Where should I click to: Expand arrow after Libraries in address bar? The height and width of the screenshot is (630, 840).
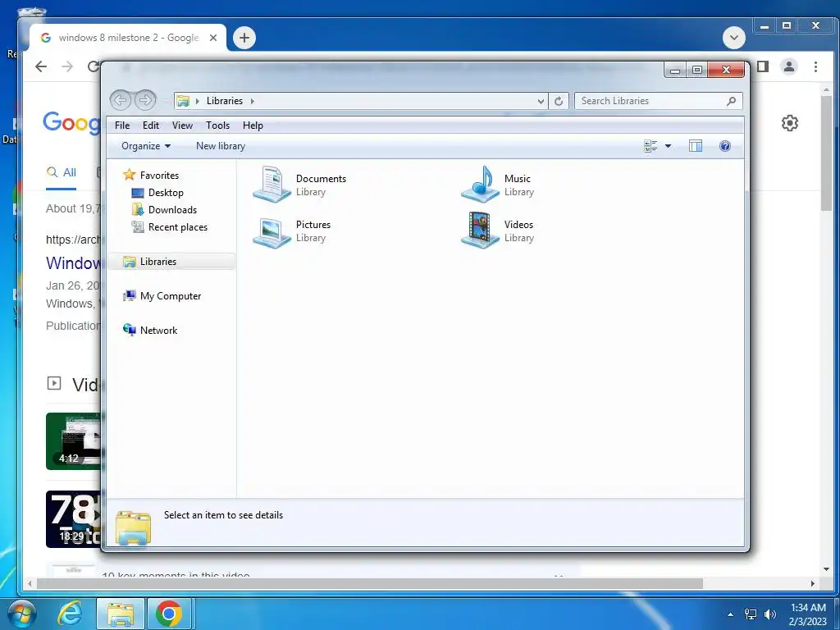(253, 101)
